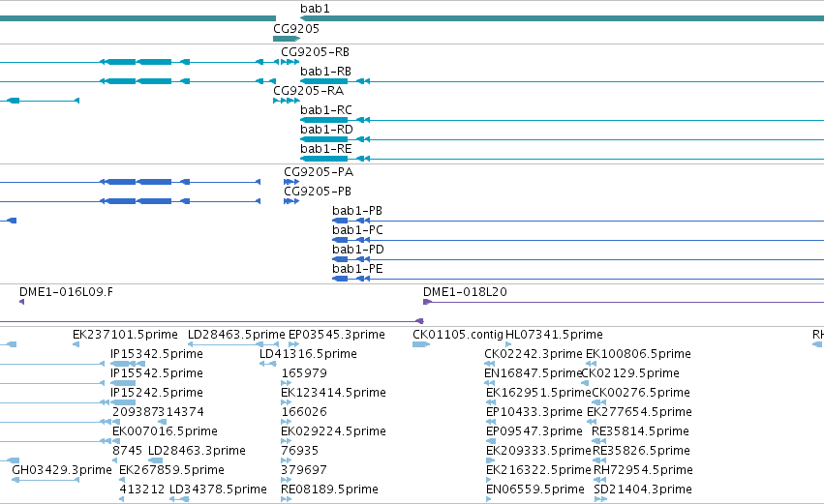Image resolution: width=824 pixels, height=504 pixels.
Task: Select the bab1-RD transcript label
Action: click(x=326, y=130)
